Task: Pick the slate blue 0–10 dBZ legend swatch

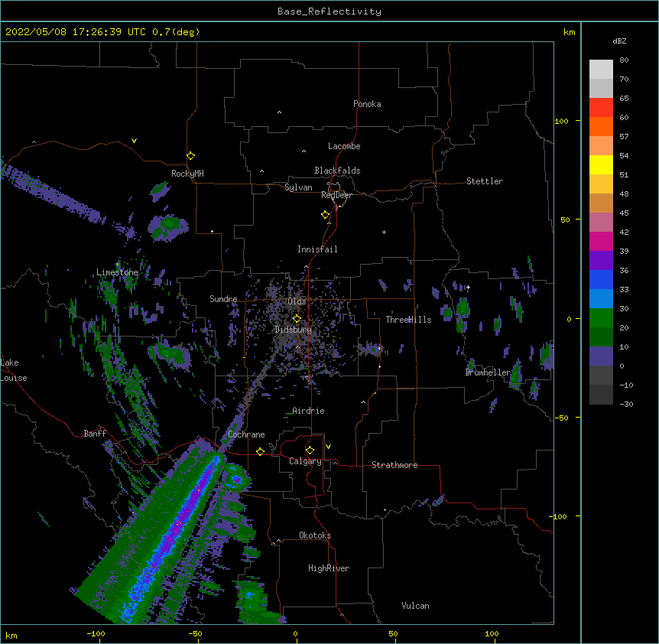Action: [x=601, y=356]
